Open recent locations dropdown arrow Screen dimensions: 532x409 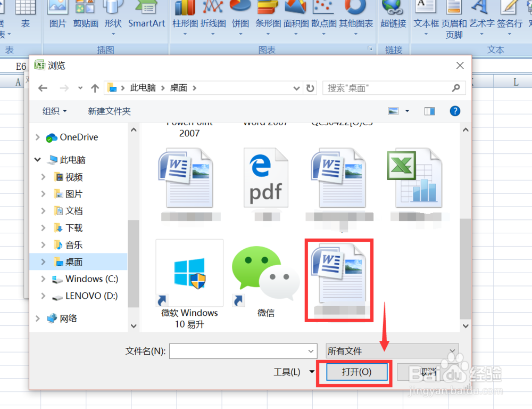[x=80, y=88]
